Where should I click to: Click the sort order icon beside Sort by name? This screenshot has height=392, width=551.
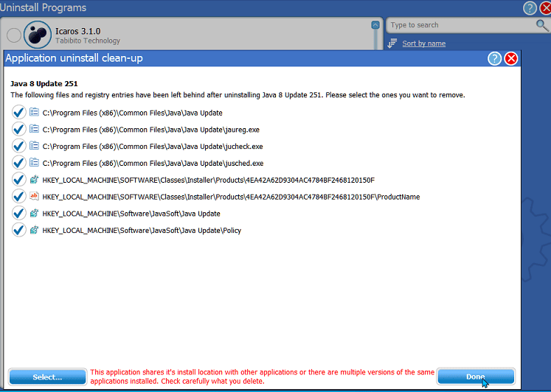pyautogui.click(x=392, y=43)
